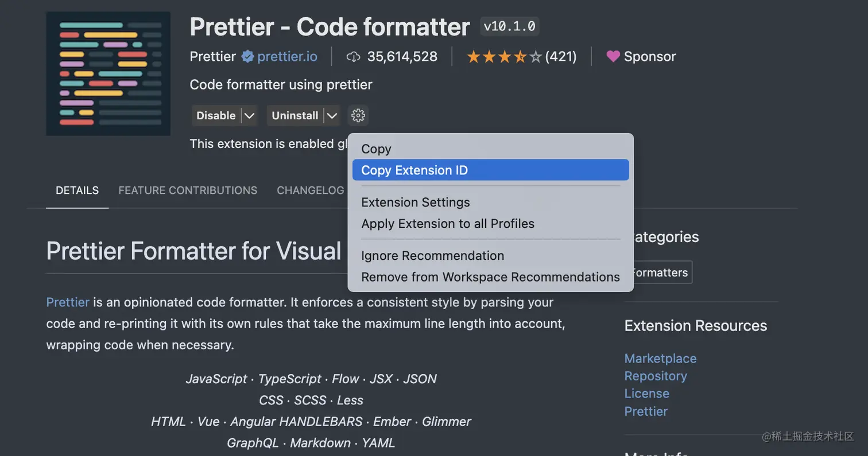Screen dimensions: 868x456
Task: Click the Sponsor heart icon
Action: 613,56
